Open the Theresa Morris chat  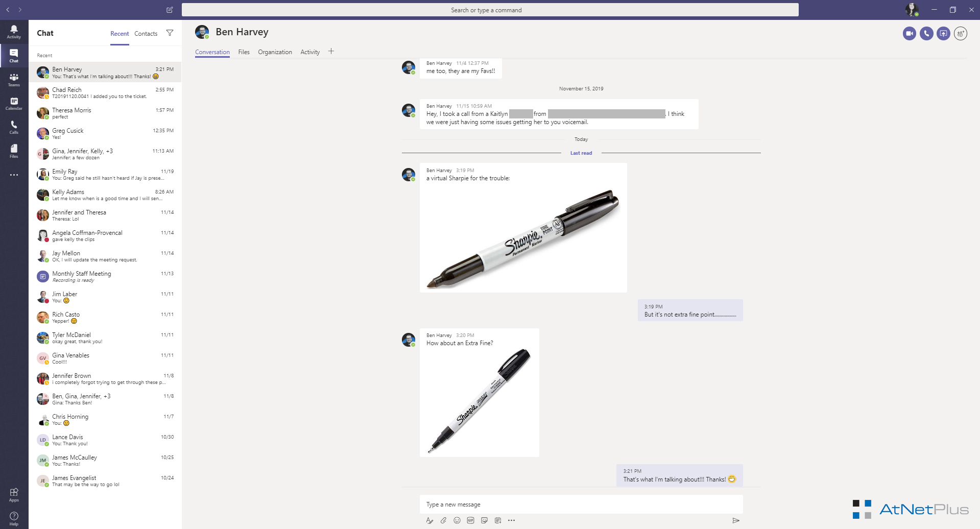tap(105, 113)
